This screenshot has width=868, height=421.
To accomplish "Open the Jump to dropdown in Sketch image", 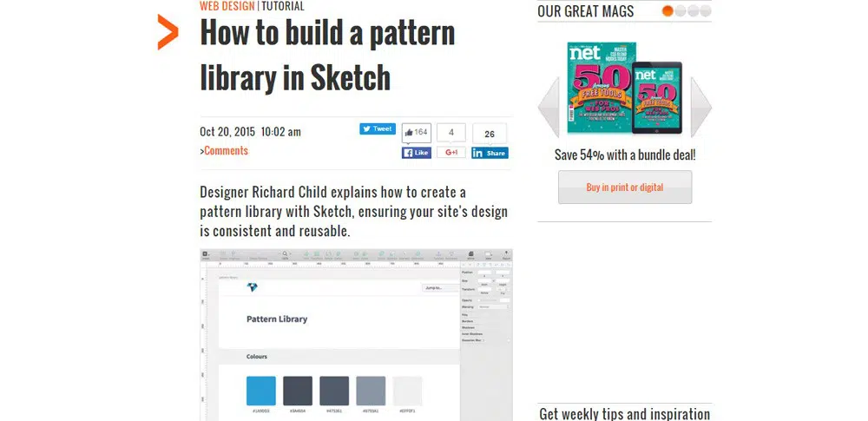I will click(x=438, y=287).
